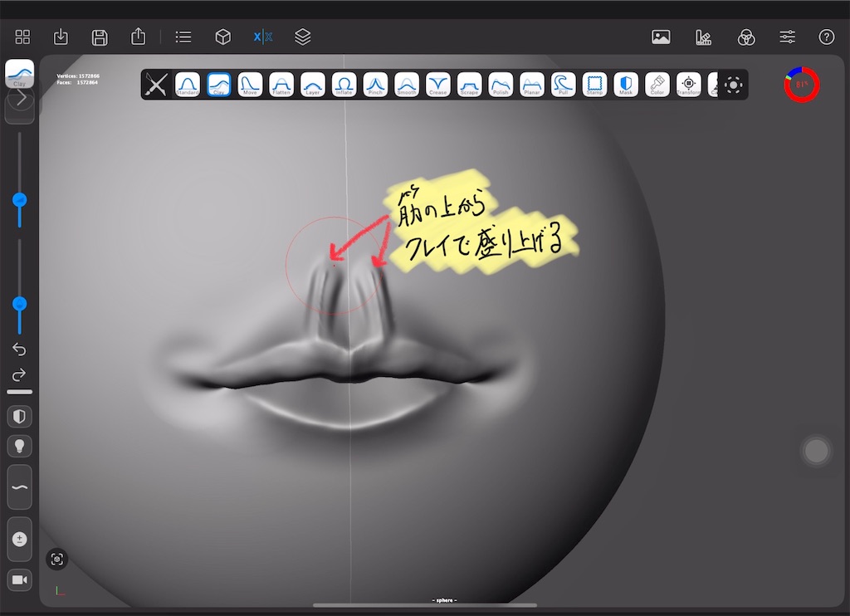Select the Planar brush

click(x=532, y=85)
